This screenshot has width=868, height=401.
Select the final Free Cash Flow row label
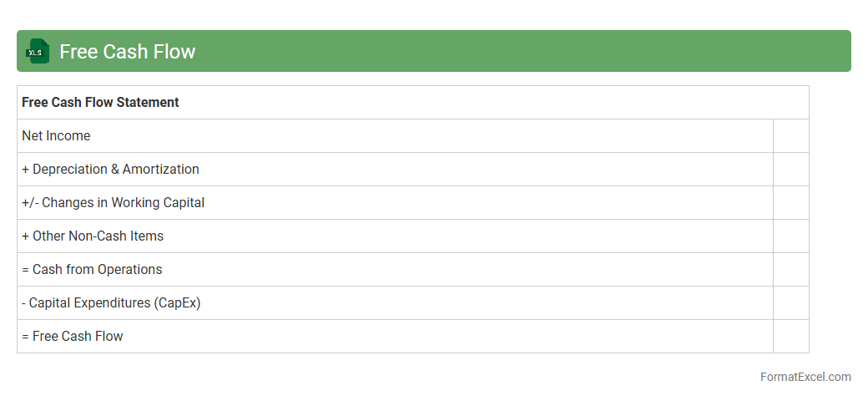click(x=73, y=336)
